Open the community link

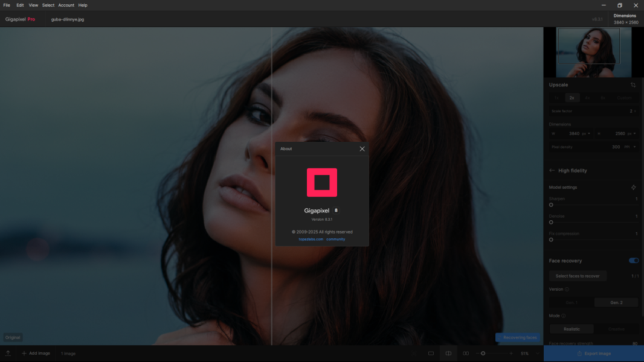click(335, 239)
